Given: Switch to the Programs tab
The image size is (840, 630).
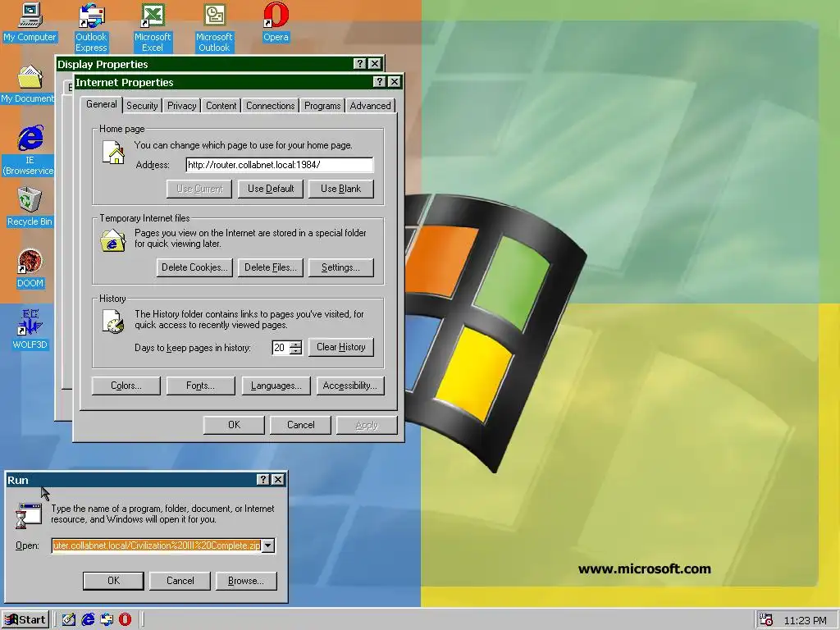Looking at the screenshot, I should click(322, 106).
